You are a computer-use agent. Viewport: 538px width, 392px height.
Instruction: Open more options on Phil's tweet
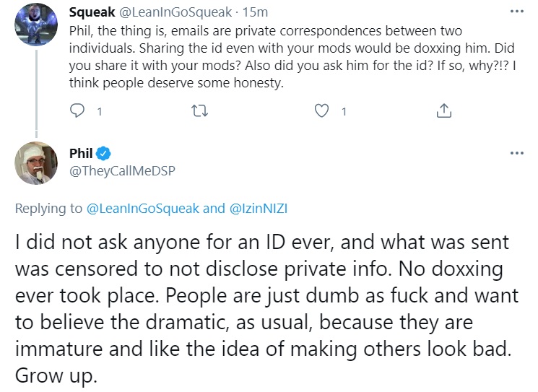517,153
